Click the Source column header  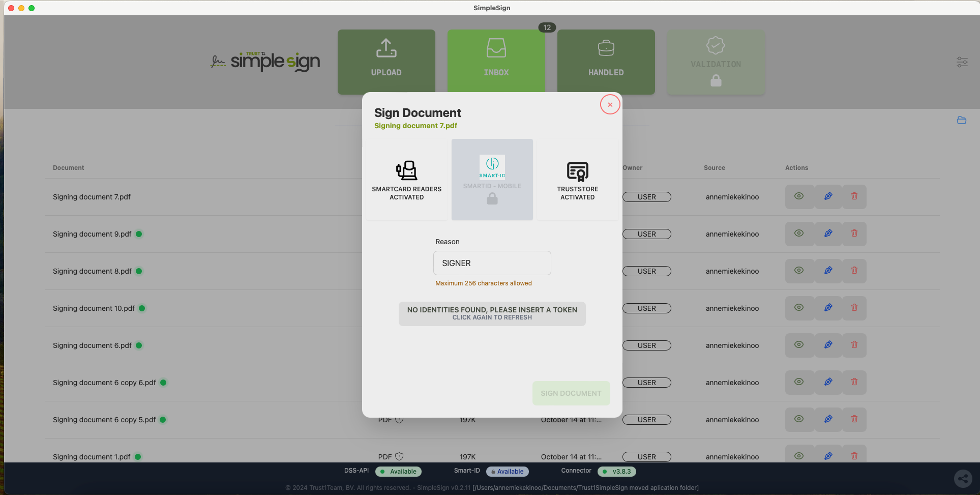[x=715, y=168]
